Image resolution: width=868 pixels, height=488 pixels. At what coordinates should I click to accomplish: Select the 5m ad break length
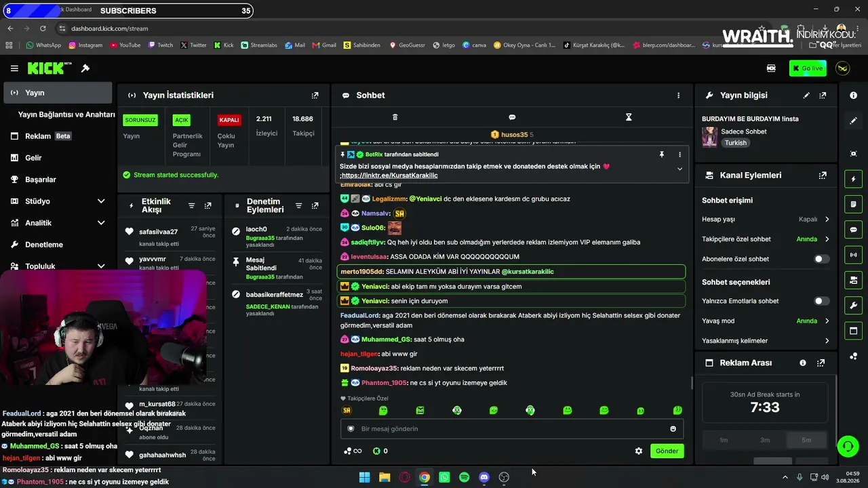point(806,441)
